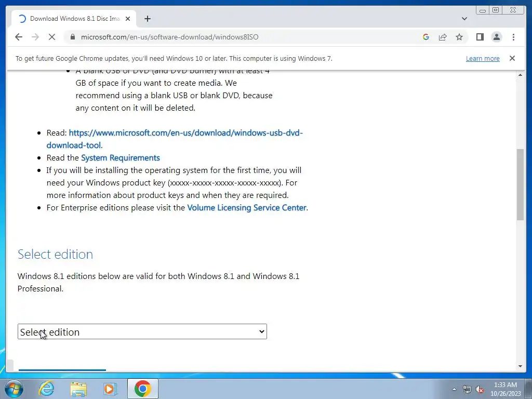This screenshot has height=399, width=532.
Task: Click the page scrollbar down arrow
Action: [520, 366]
